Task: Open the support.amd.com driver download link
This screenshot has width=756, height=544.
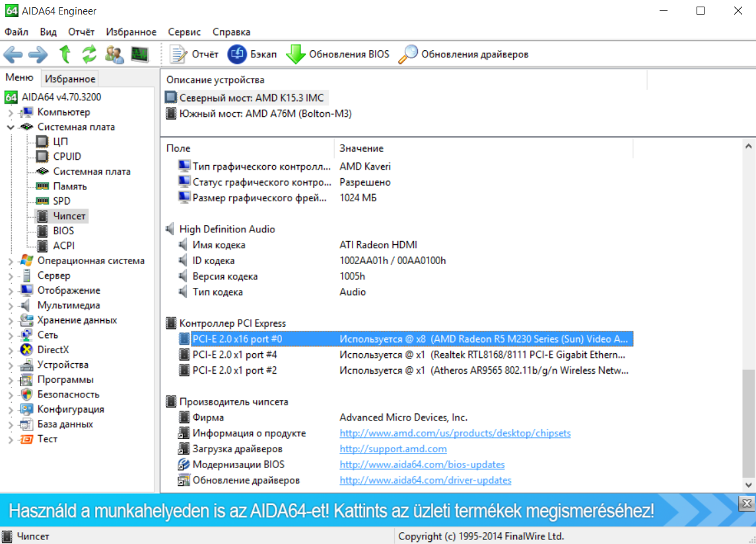Action: coord(393,449)
